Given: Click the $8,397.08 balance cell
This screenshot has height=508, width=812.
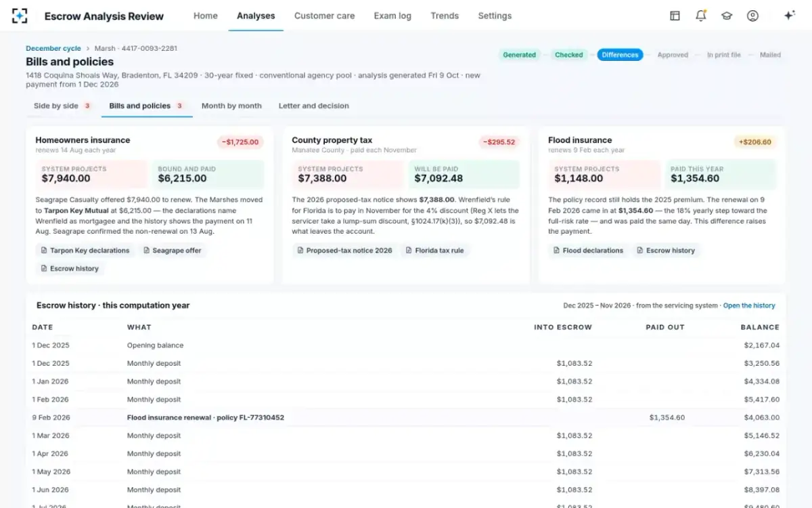Looking at the screenshot, I should click(x=762, y=490).
